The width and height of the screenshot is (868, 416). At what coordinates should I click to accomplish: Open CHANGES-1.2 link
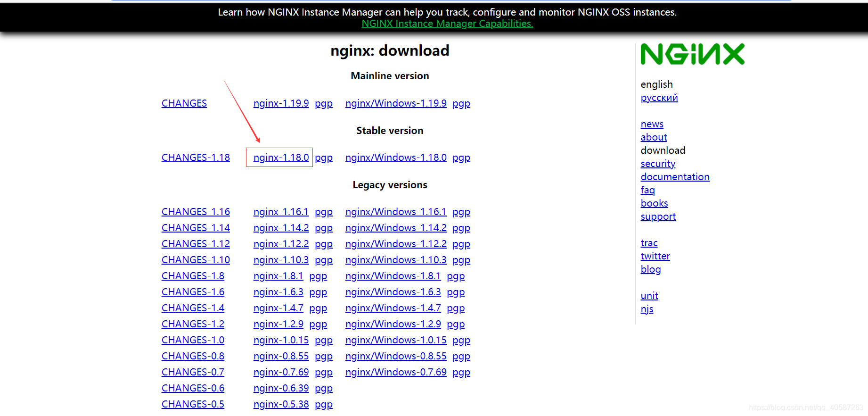(193, 324)
